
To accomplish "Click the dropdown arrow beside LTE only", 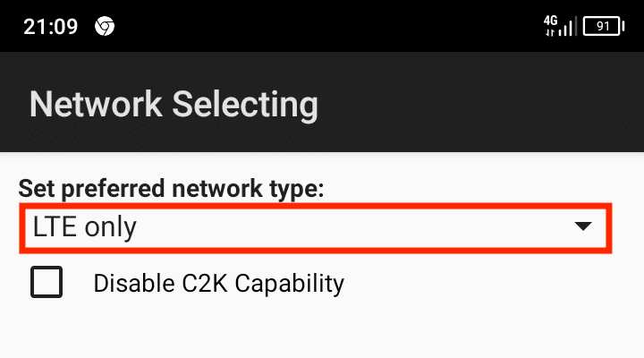I will click(x=583, y=227).
